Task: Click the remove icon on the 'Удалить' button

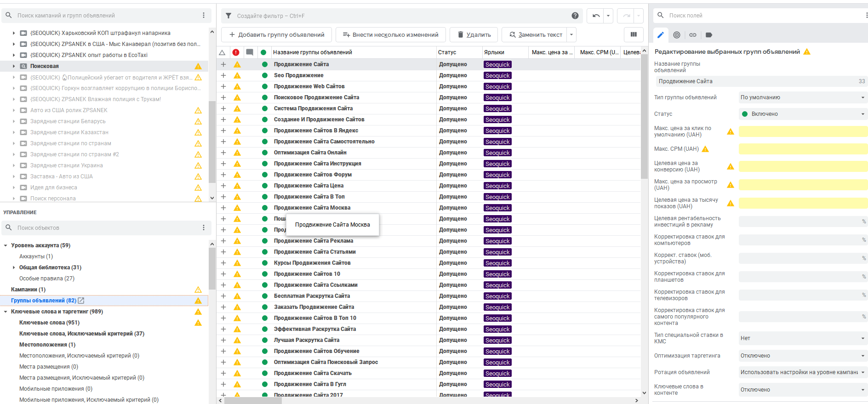Action: click(x=461, y=34)
